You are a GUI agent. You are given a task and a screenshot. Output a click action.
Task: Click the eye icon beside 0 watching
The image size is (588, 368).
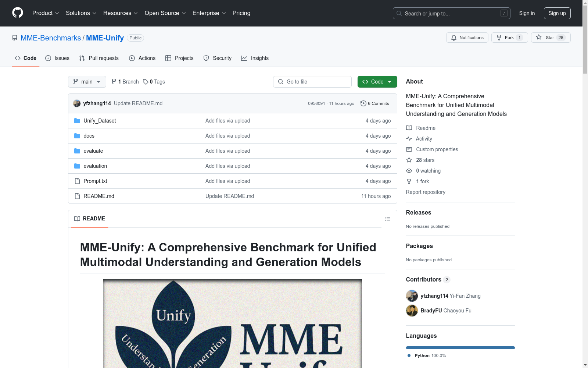click(409, 171)
